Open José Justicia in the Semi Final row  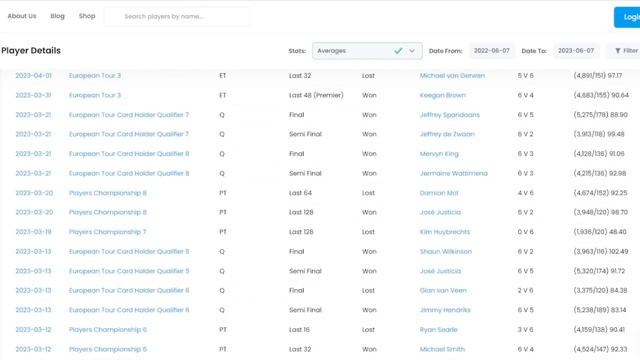[440, 271]
